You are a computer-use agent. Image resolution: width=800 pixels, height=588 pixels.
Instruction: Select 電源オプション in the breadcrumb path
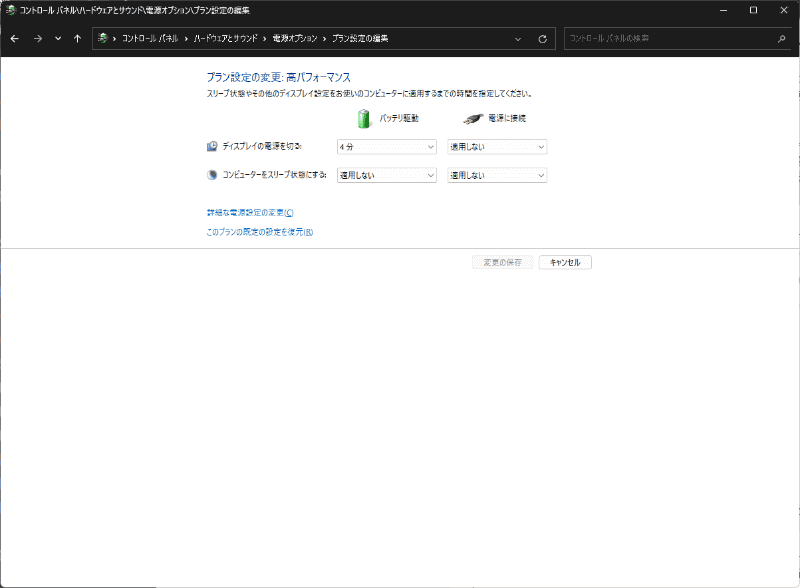point(293,38)
